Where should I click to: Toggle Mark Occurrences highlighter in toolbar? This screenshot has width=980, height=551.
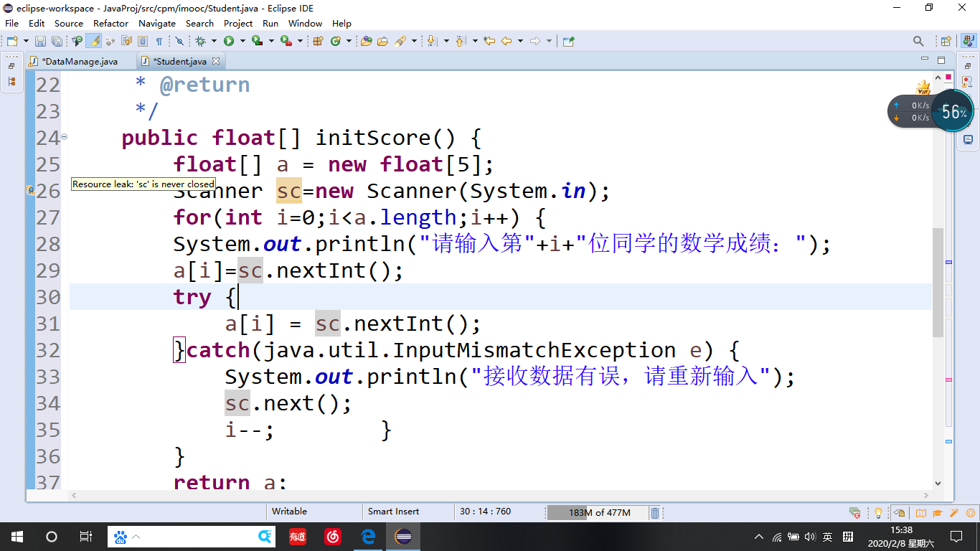(93, 41)
